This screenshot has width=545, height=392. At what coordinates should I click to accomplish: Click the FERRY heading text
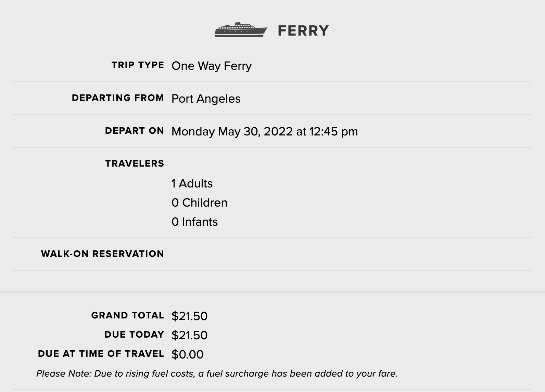[303, 31]
